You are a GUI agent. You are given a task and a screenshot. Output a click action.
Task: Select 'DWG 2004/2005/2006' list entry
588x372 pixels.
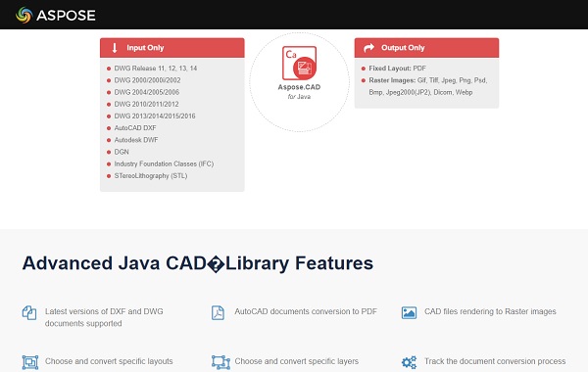pyautogui.click(x=147, y=92)
